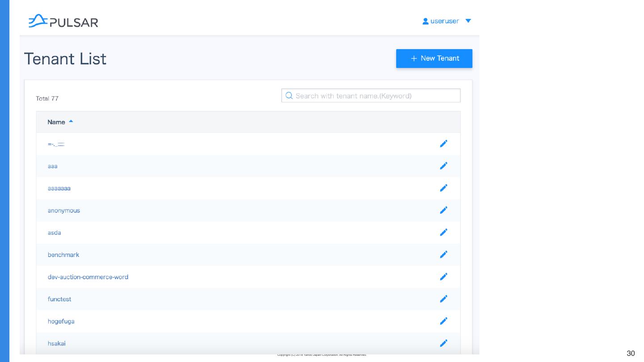Edit the benchmark tenant via pencil icon
The width and height of the screenshot is (644, 362).
point(444,254)
